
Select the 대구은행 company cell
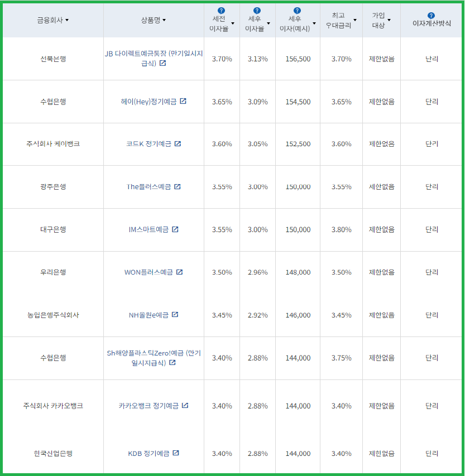tap(53, 229)
